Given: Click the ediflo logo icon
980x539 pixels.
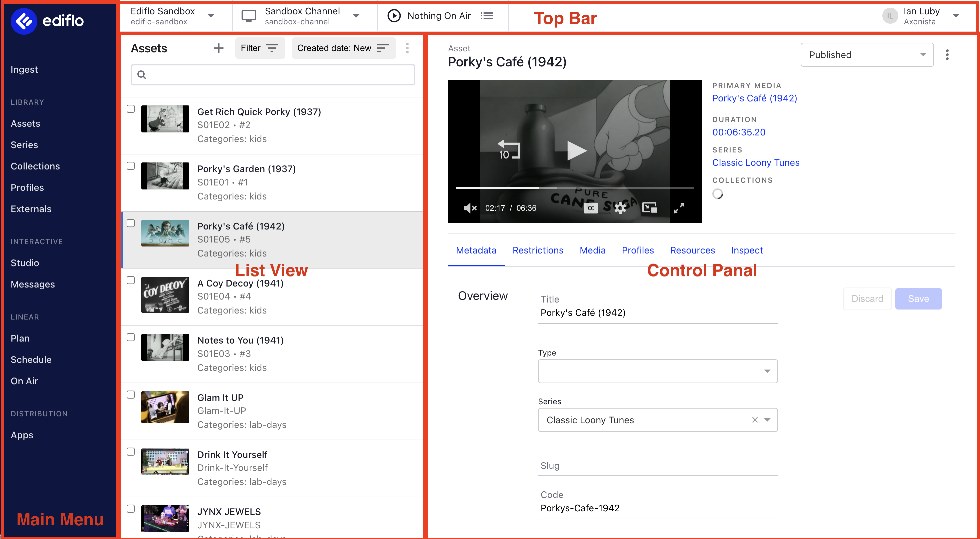Looking at the screenshot, I should click(24, 21).
